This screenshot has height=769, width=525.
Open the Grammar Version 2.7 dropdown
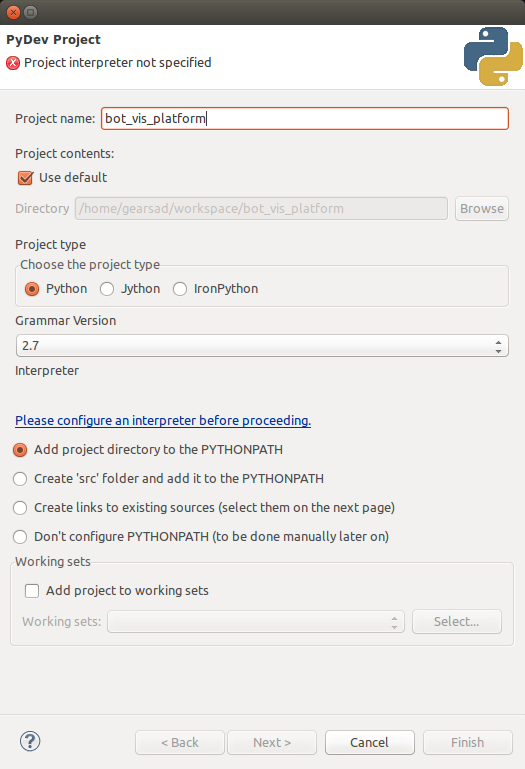262,346
